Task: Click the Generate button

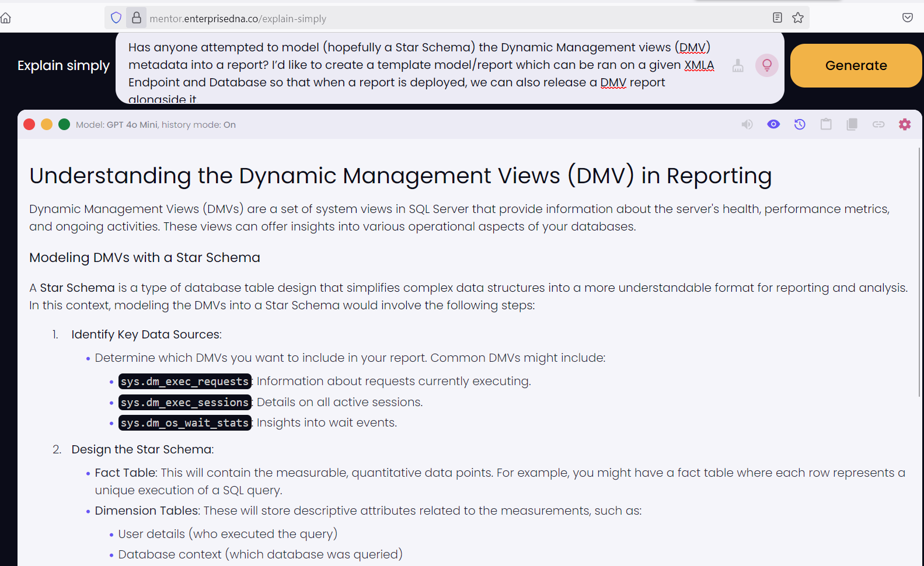Action: pos(856,65)
